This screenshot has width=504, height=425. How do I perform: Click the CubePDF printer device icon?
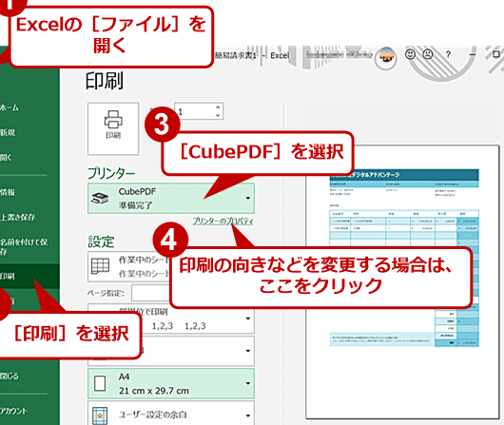tap(100, 198)
